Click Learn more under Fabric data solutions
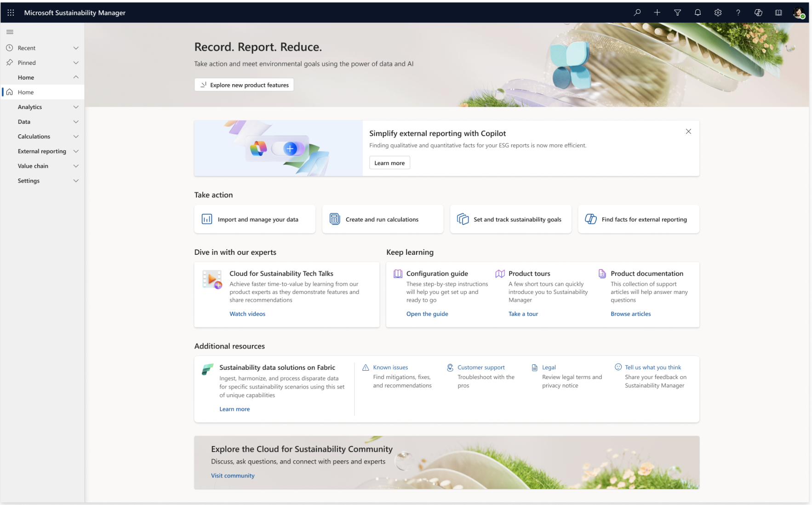 [234, 409]
